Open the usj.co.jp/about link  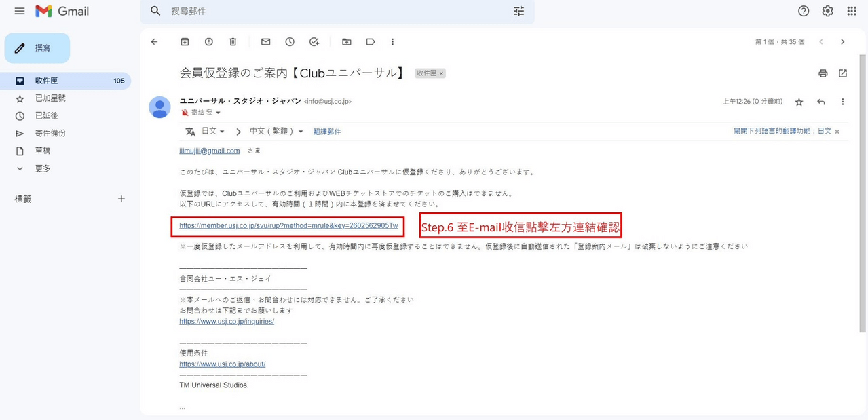[x=223, y=364]
